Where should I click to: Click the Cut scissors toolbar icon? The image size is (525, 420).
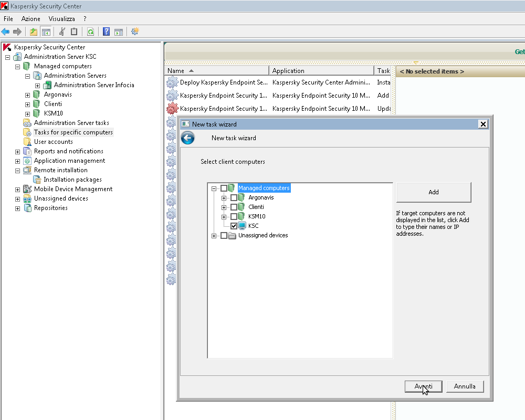click(62, 32)
